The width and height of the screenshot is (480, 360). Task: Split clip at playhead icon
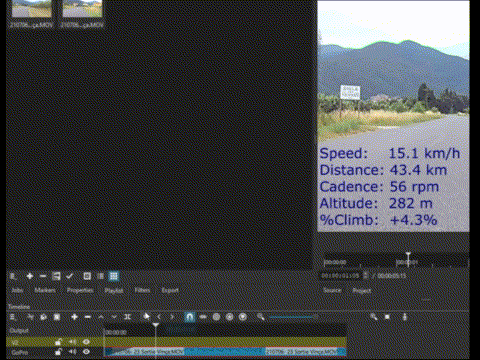pyautogui.click(x=127, y=317)
